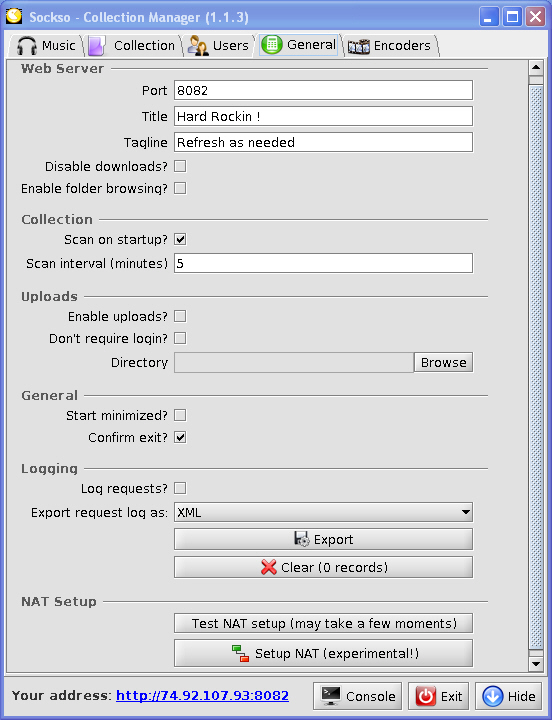
Task: Click the network Setup NAT icon
Action: click(240, 653)
